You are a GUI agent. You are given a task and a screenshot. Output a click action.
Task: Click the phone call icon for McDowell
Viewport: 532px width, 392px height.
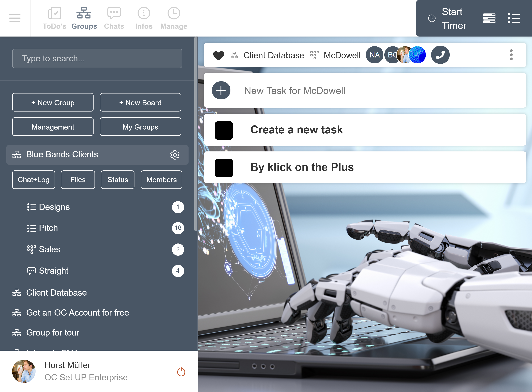pyautogui.click(x=439, y=55)
